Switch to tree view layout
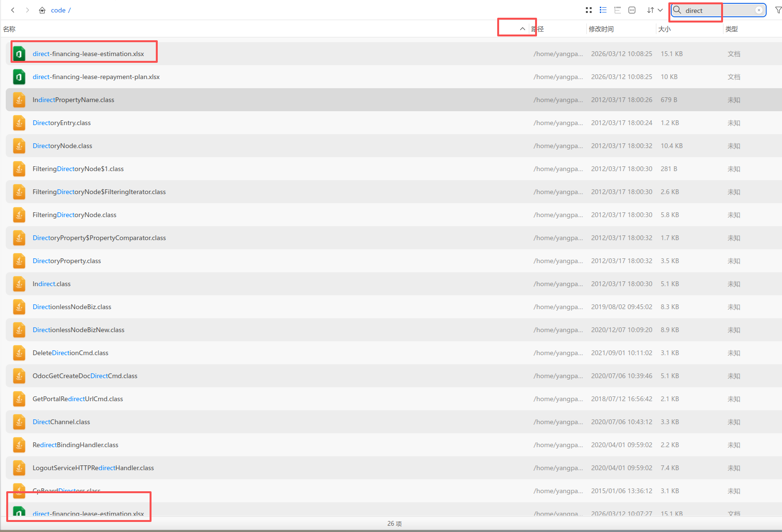Screen dimensions: 782x532 click(618, 10)
